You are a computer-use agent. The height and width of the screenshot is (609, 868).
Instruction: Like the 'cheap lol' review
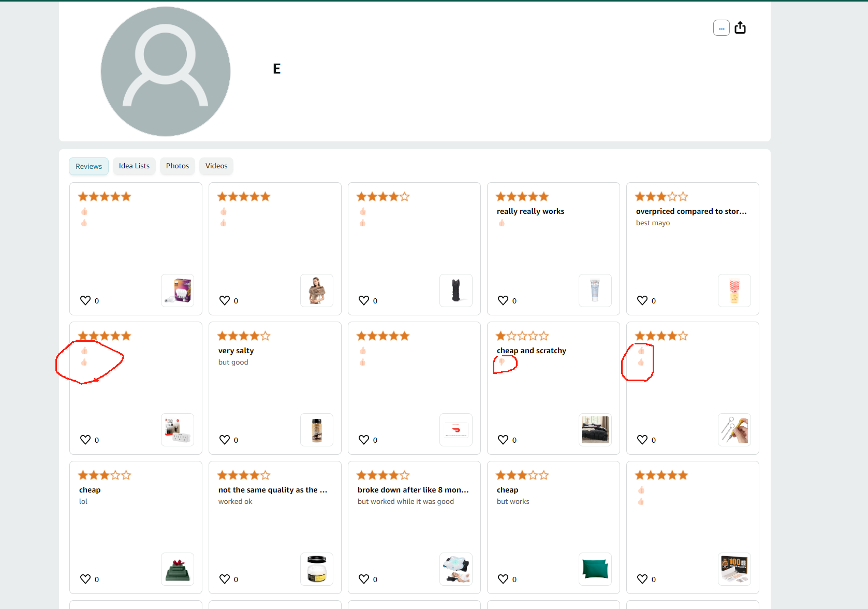[x=85, y=579]
